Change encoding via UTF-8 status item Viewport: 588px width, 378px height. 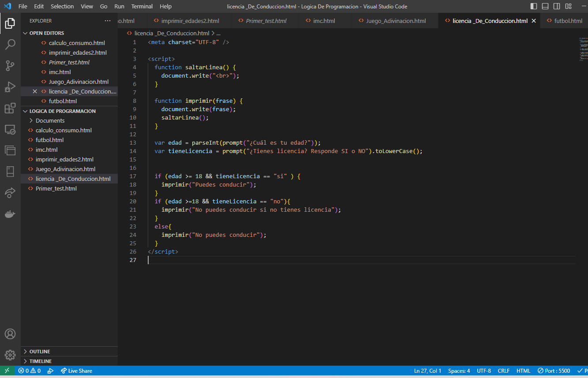point(484,371)
